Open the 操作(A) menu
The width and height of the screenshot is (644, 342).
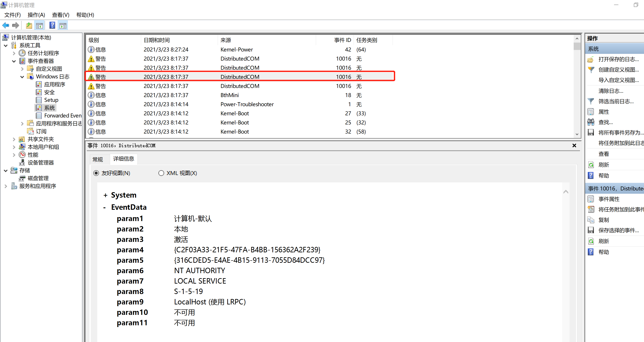[x=36, y=15]
